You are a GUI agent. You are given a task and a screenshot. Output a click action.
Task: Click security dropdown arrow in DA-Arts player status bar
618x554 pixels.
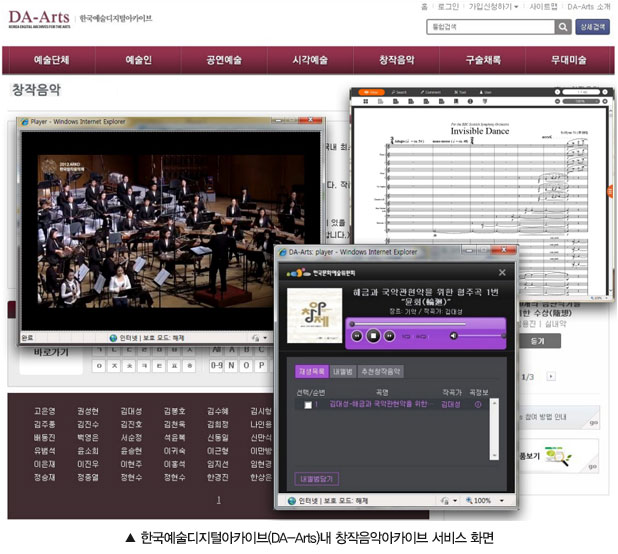[455, 501]
